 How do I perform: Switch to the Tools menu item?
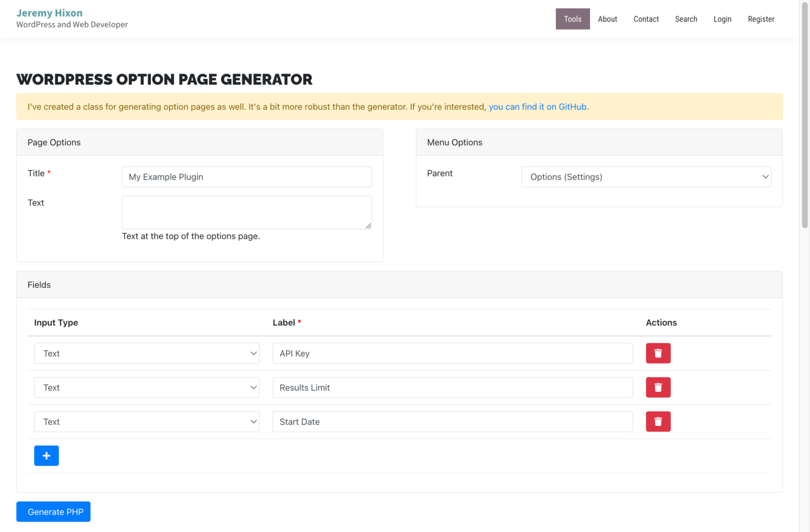click(573, 18)
